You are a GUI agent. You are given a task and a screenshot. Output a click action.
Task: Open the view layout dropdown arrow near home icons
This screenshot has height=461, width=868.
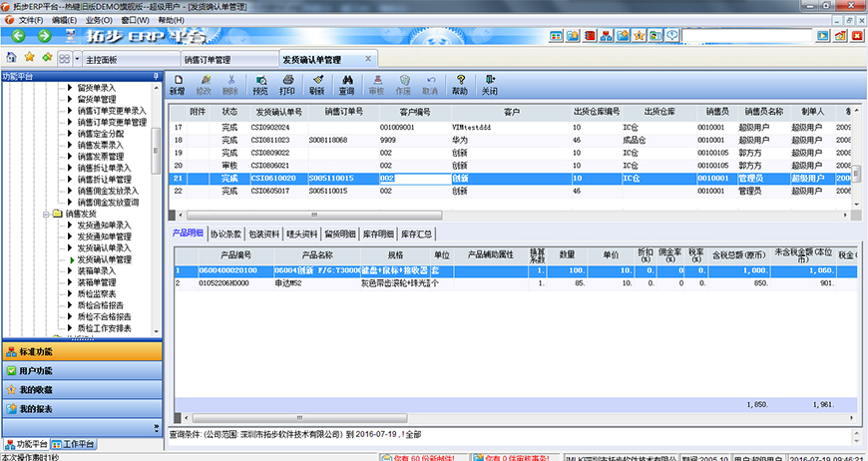point(78,59)
